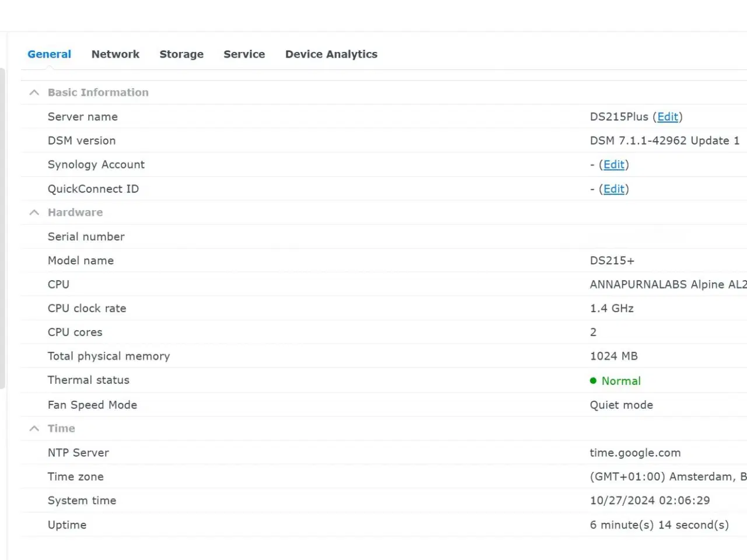Open the Service tab
747x560 pixels.
(x=244, y=54)
